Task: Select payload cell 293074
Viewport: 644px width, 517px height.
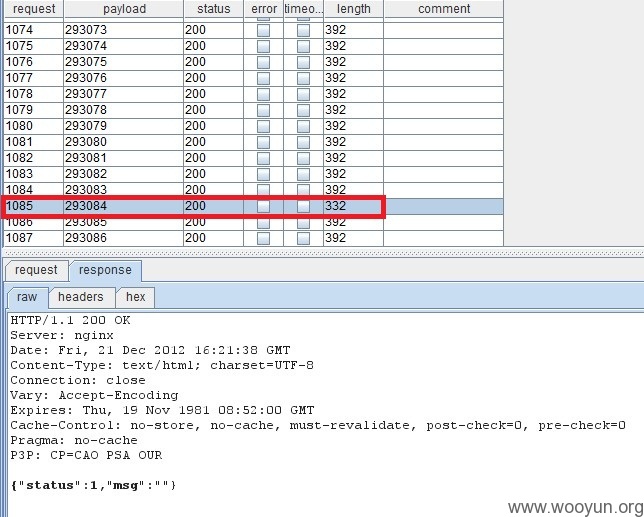Action: (x=124, y=46)
